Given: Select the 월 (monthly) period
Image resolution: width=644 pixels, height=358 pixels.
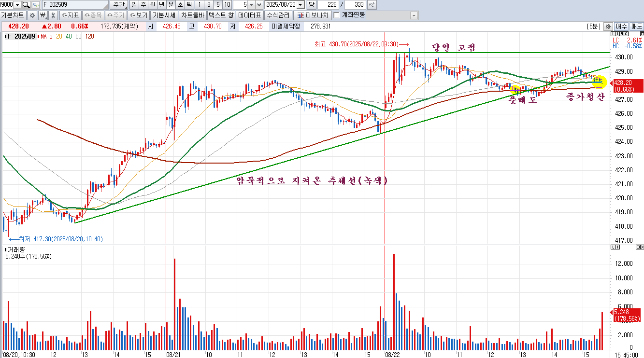Looking at the screenshot, I should click(152, 5).
